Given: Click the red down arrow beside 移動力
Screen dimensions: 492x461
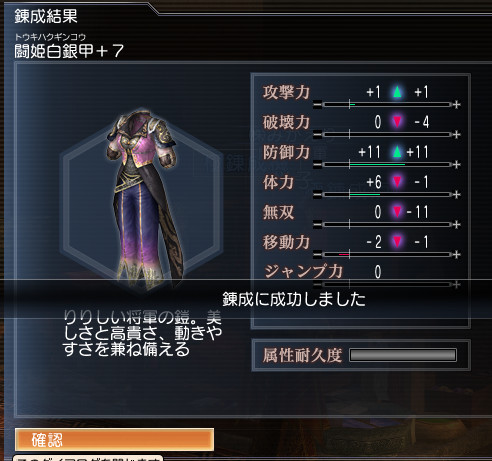Looking at the screenshot, I should [x=397, y=242].
